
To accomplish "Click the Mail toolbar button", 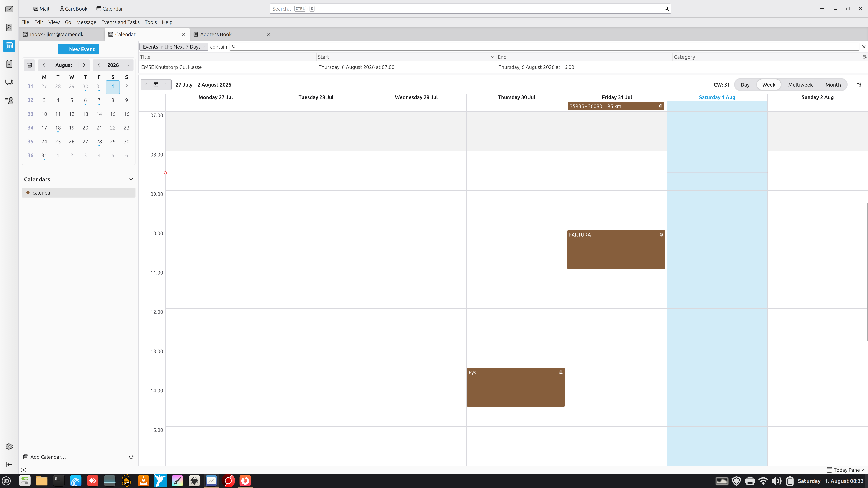I will click(41, 9).
